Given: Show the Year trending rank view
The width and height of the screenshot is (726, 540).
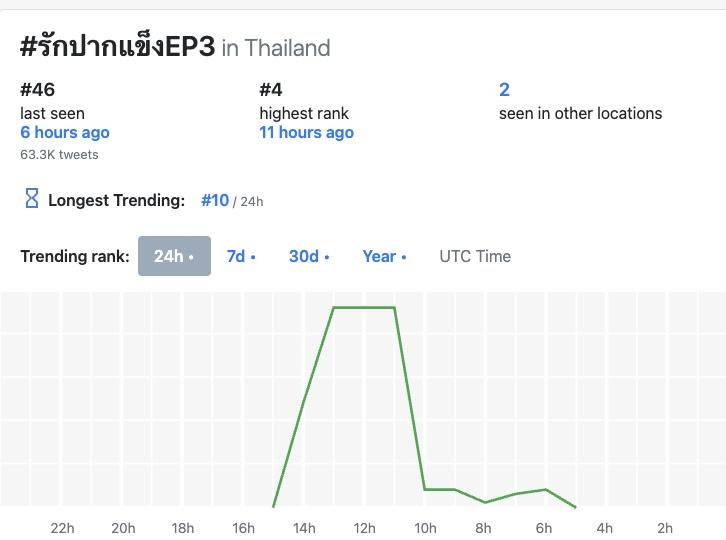Looking at the screenshot, I should point(384,256).
